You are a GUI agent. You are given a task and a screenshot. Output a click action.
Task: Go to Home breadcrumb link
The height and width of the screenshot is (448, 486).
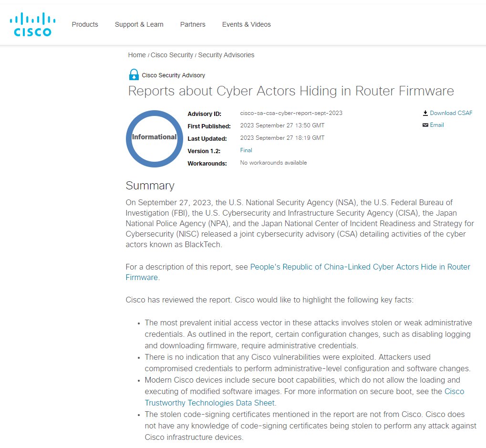coord(137,55)
